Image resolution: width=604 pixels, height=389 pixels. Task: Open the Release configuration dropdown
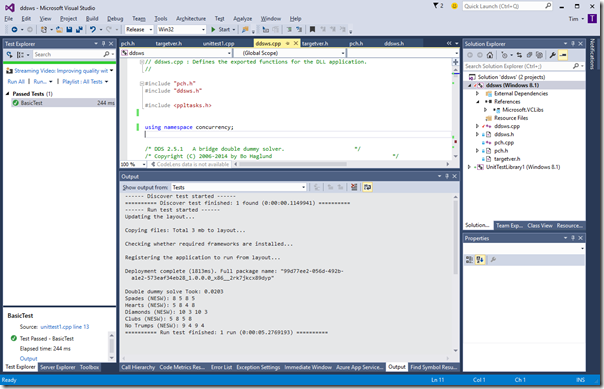(139, 29)
